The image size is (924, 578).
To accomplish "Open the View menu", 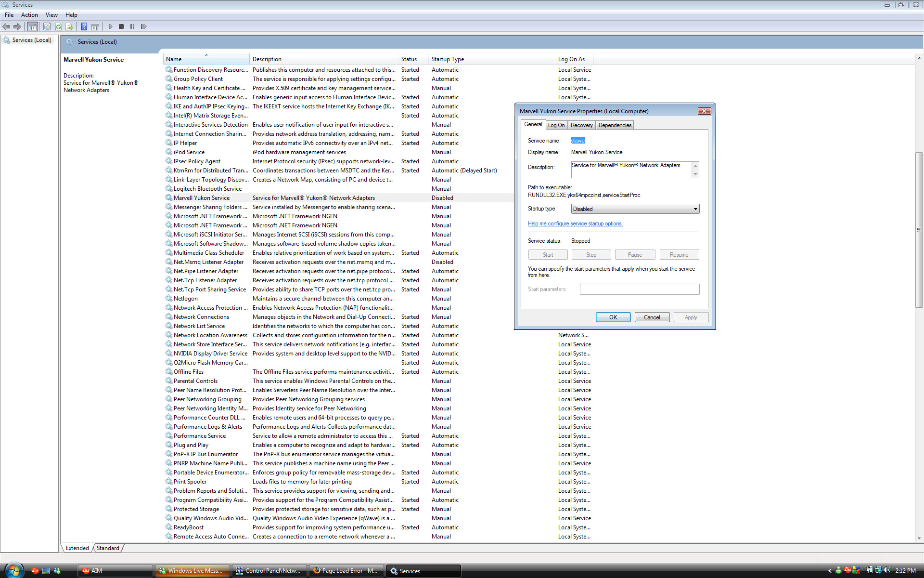I will click(x=51, y=15).
